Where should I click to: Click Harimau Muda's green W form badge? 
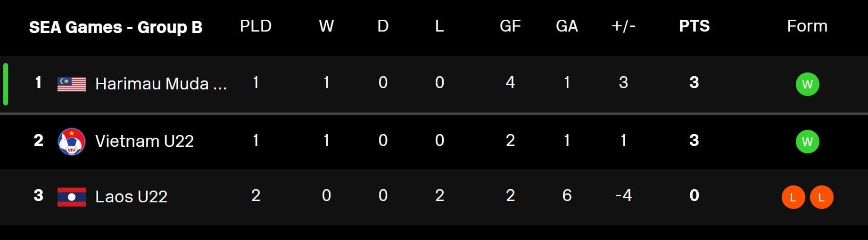click(807, 84)
